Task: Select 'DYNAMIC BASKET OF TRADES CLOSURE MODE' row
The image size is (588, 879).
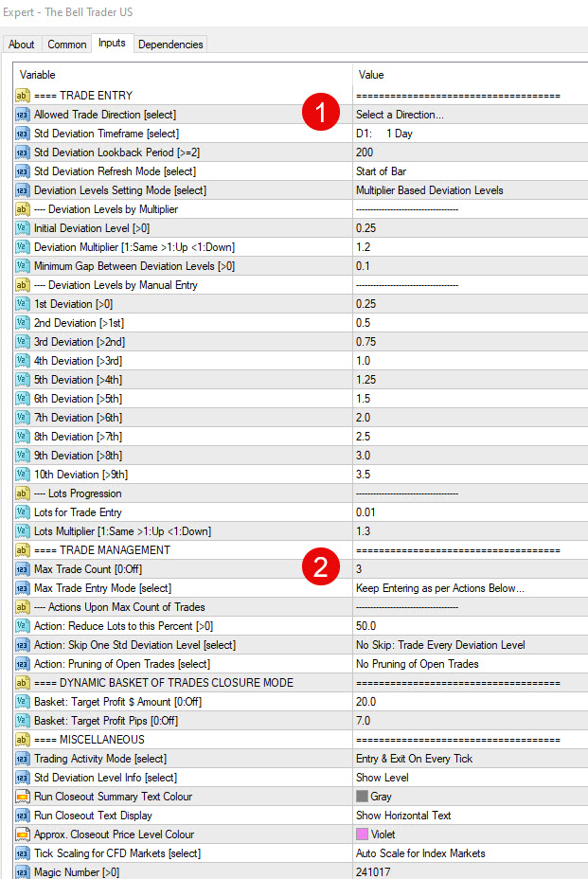Action: pyautogui.click(x=300, y=683)
